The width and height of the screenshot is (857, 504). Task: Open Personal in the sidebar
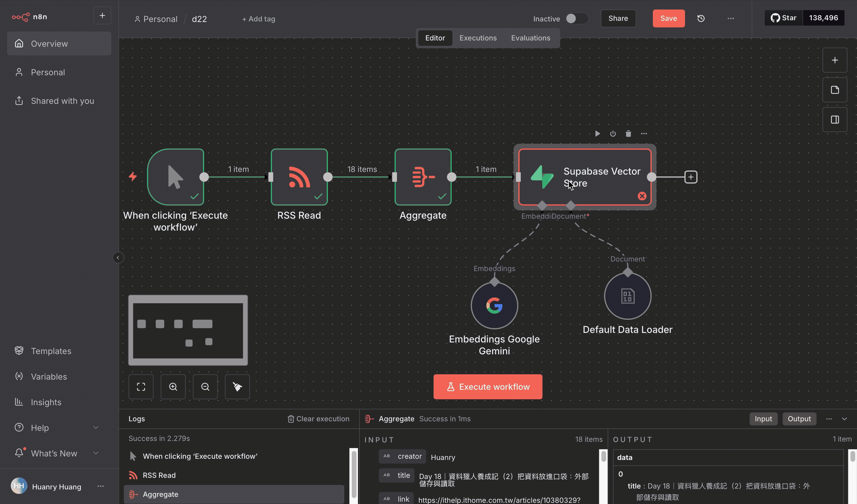tap(59, 72)
